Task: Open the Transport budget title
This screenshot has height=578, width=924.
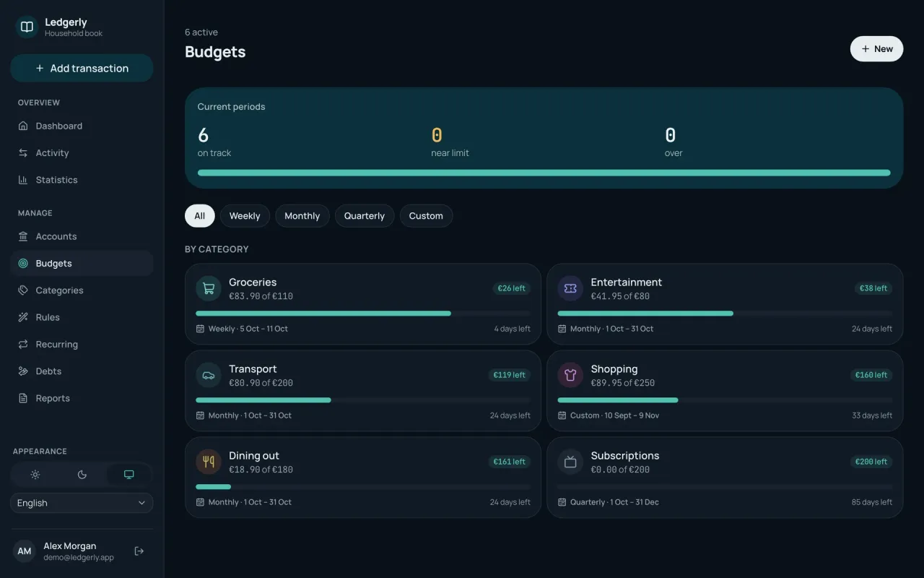Action: coord(253,369)
